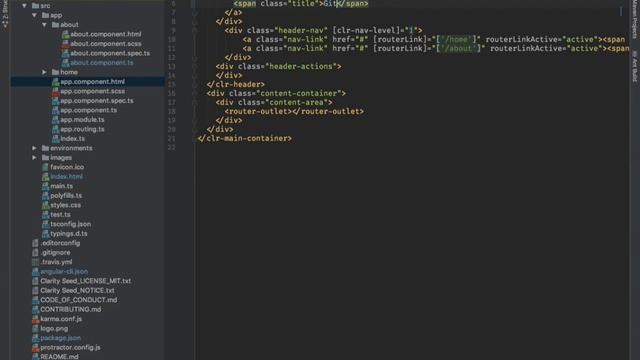The height and width of the screenshot is (360, 640).
Task: Click the test.ts file icon
Action: [45, 215]
